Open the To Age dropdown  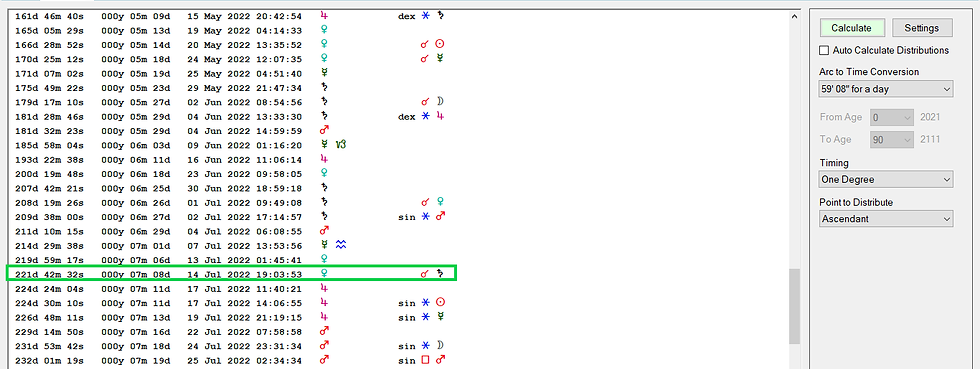click(x=892, y=140)
